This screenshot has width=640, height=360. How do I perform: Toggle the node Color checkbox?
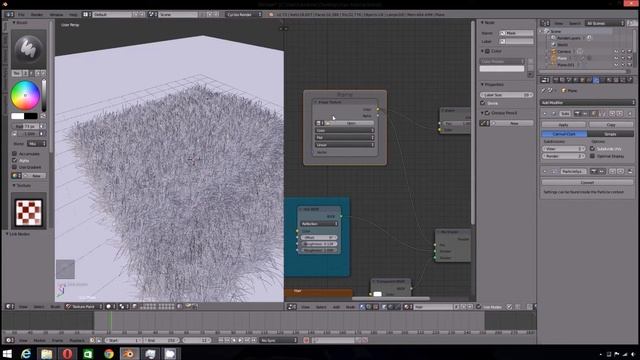tap(487, 51)
